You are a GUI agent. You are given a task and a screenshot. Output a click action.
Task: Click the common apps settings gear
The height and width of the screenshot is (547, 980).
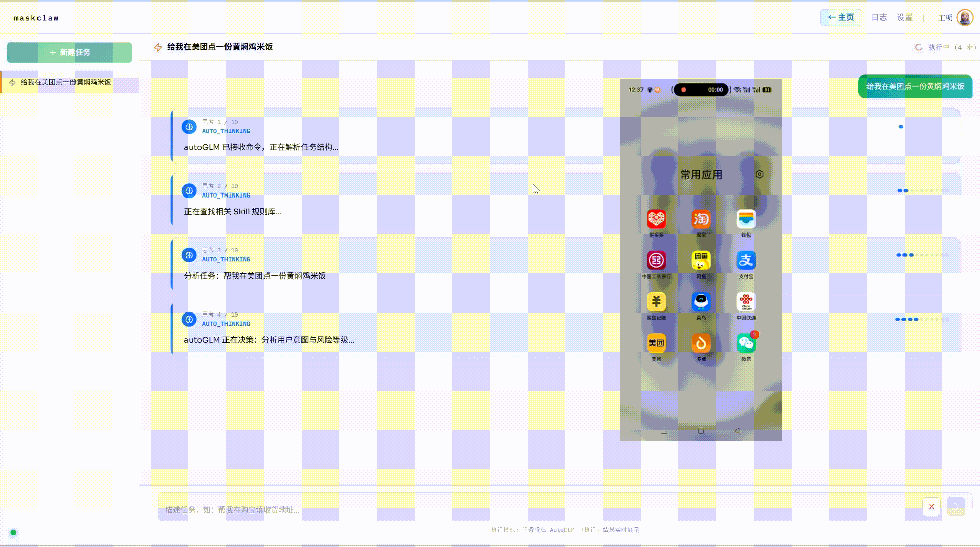click(759, 174)
